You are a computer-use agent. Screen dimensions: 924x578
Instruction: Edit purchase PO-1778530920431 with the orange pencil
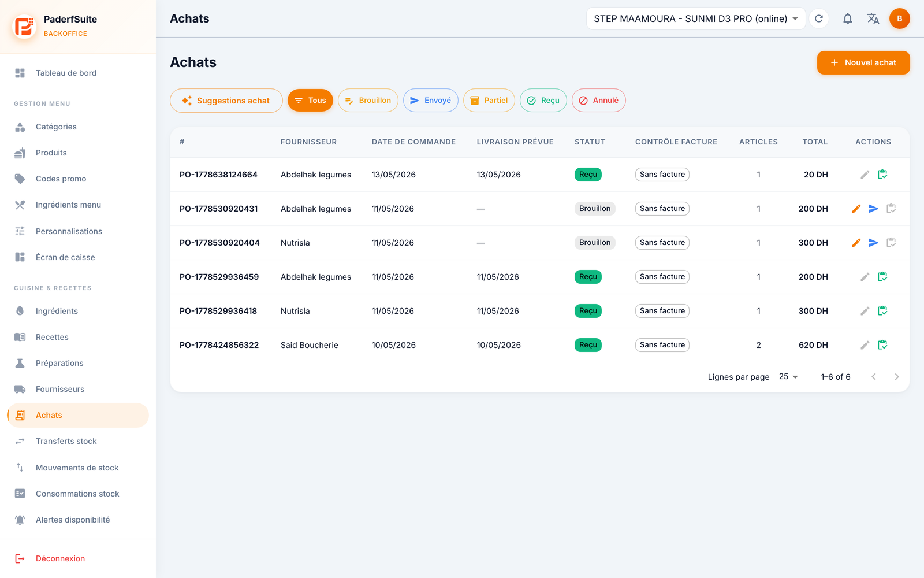856,209
